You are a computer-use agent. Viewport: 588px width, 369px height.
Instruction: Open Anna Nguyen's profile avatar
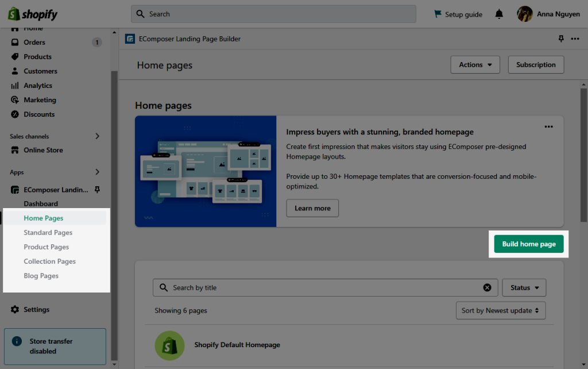(x=525, y=14)
